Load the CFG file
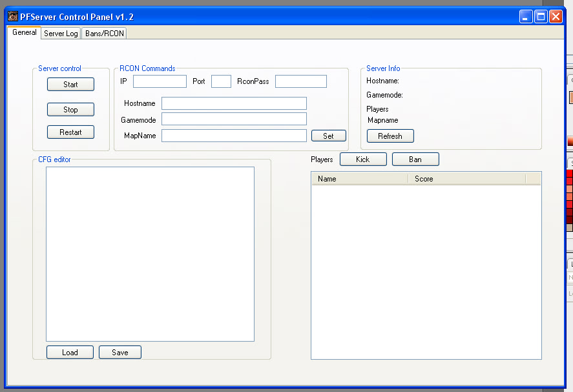Viewport: 573px width, 392px height. tap(70, 352)
